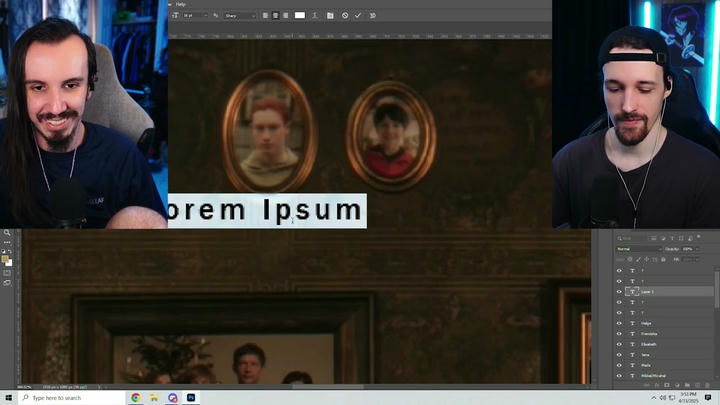Image resolution: width=720 pixels, height=405 pixels.
Task: Toggle visibility of bottom visible text layer
Action: (619, 376)
